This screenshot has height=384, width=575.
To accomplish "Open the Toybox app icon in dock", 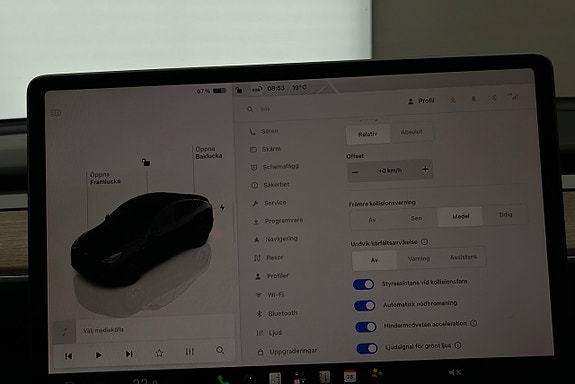I will tap(376, 374).
